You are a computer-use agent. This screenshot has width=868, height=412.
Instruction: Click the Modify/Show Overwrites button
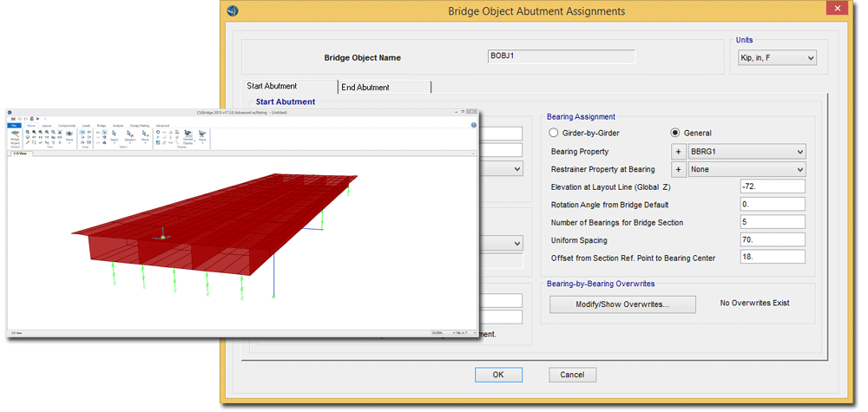[x=622, y=304]
